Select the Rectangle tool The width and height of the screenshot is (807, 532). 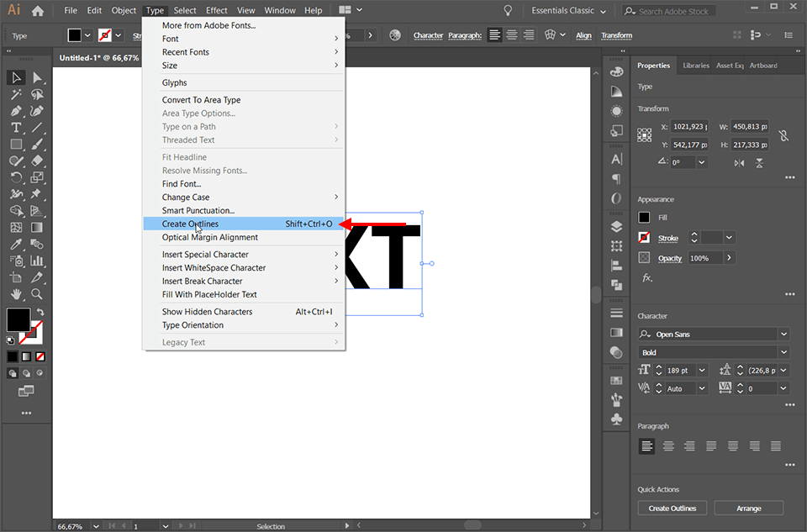pos(15,144)
